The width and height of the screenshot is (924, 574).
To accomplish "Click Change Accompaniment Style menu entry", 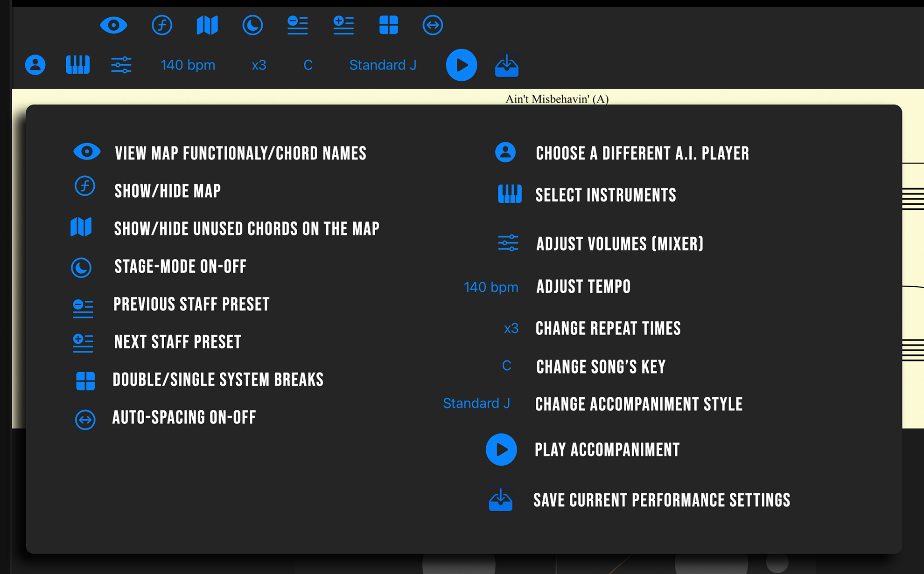I will (x=639, y=404).
